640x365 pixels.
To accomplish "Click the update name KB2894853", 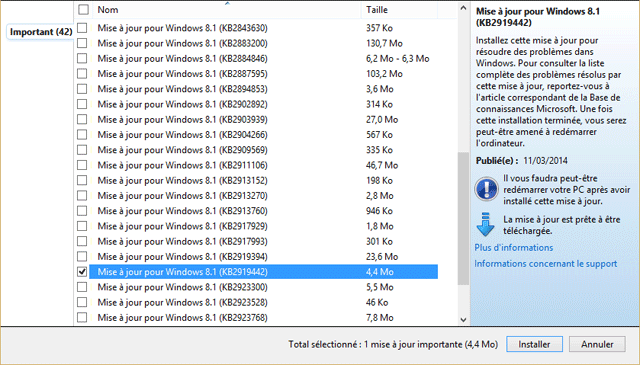I will click(182, 89).
